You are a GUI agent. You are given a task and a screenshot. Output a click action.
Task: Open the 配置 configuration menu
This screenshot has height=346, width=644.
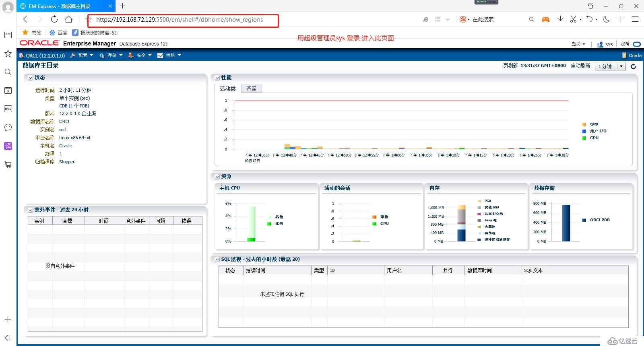point(82,55)
